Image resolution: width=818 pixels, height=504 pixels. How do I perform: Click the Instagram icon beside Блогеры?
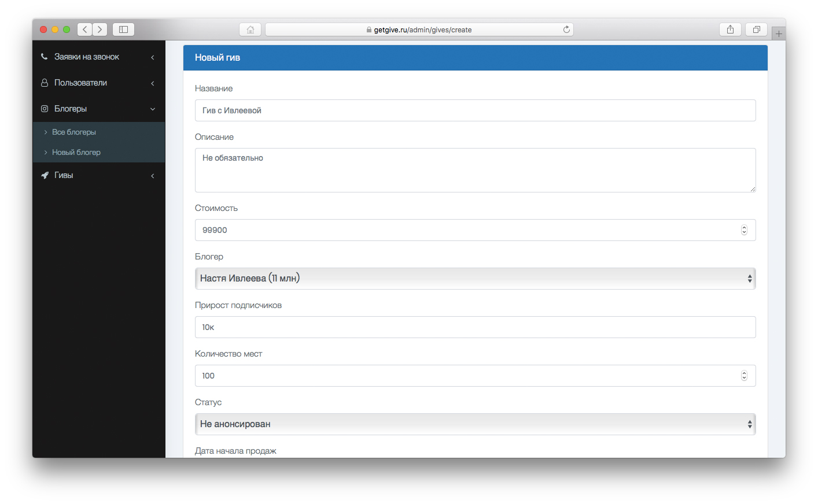point(45,109)
